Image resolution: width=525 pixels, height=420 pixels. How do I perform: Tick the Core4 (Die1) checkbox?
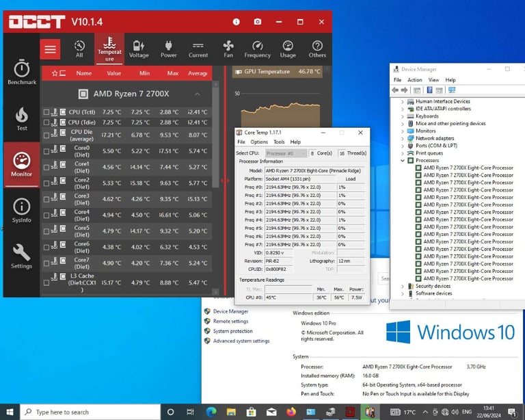click(x=46, y=215)
